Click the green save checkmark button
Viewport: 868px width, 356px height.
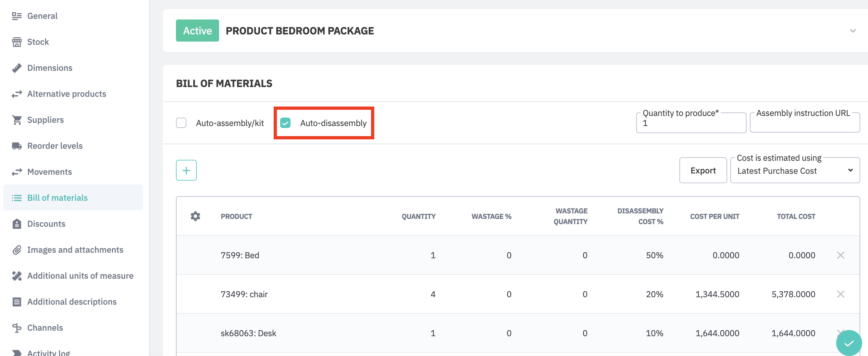[x=849, y=343]
